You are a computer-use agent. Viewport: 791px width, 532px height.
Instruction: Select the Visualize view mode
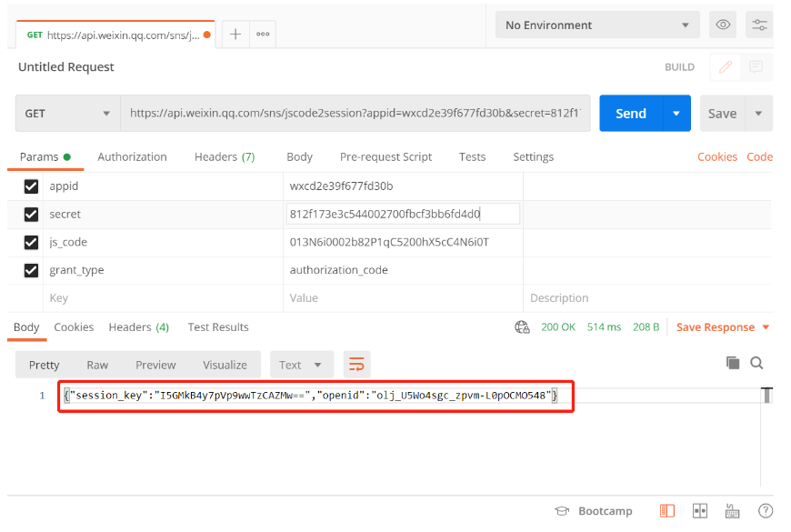click(225, 365)
